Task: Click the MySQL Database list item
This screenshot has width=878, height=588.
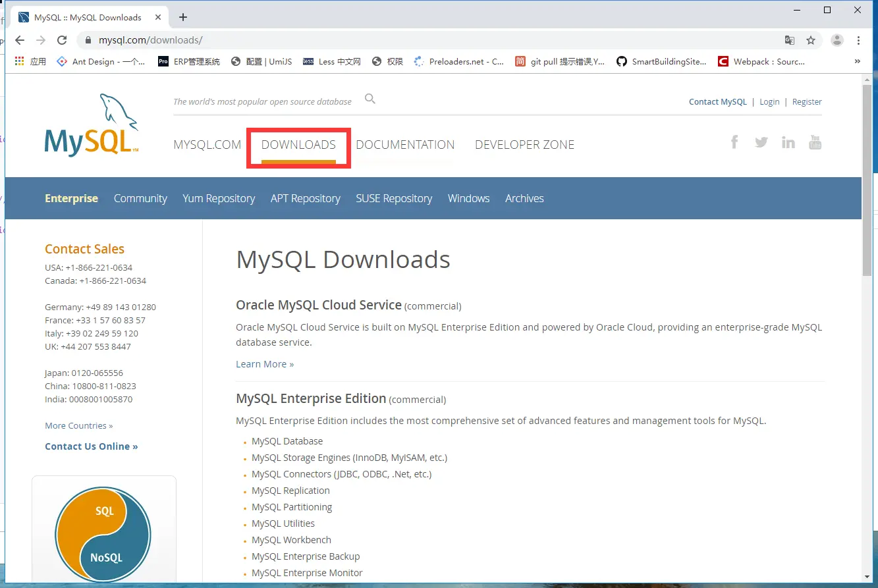Action: coord(287,441)
